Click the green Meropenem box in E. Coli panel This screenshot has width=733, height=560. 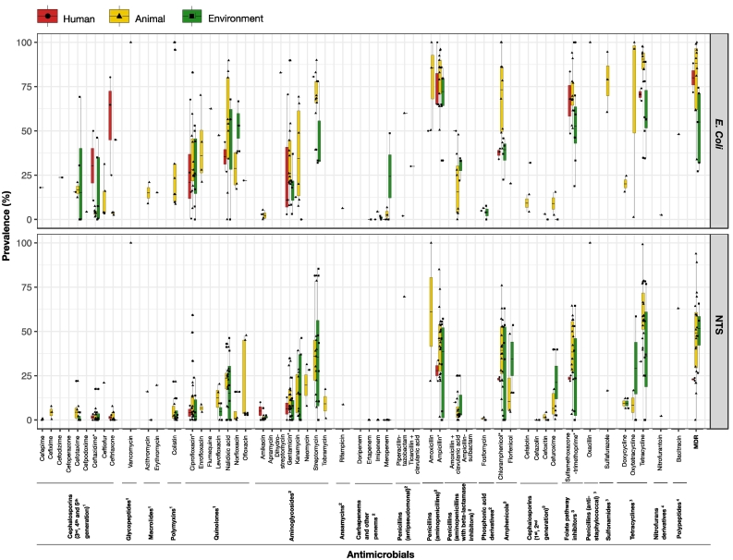pos(390,176)
